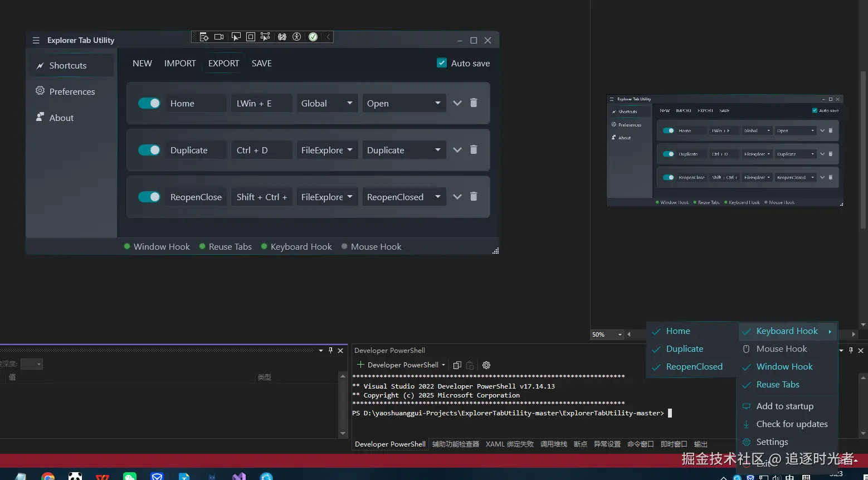Viewport: 868px width, 480px height.
Task: Open the accessibility scan icon
Action: coord(297,37)
